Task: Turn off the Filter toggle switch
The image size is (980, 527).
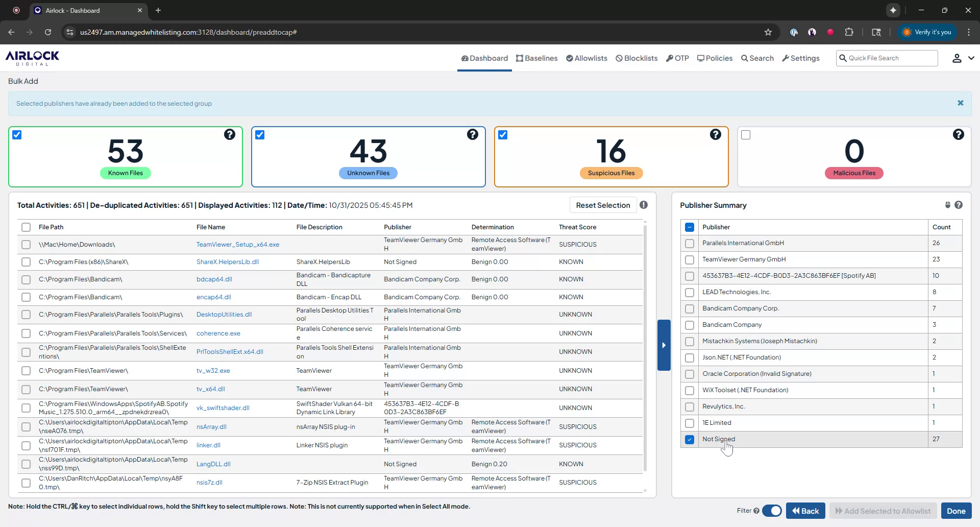Action: pyautogui.click(x=772, y=511)
